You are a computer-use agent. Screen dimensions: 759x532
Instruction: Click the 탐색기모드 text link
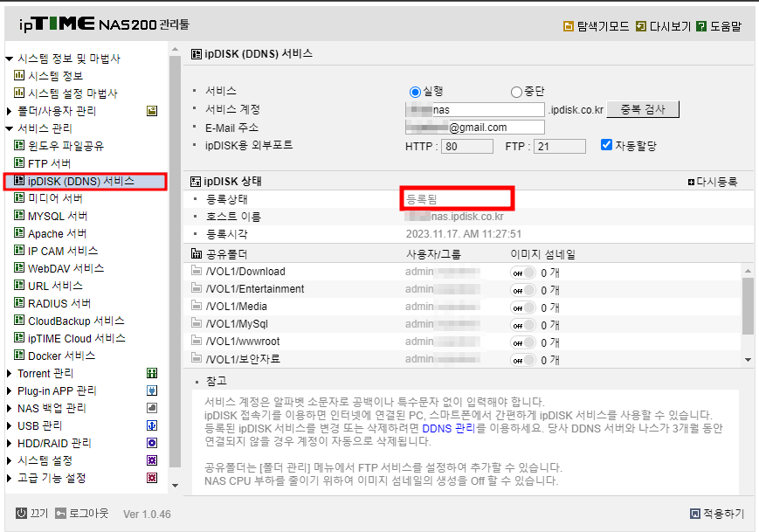[603, 26]
